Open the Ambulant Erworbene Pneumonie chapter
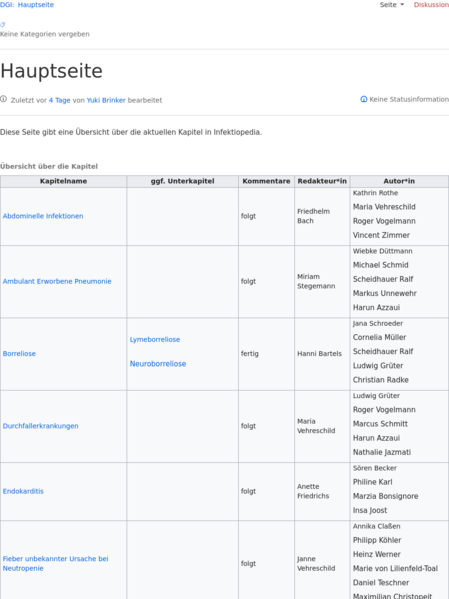Screen dimensions: 449x599 [57, 282]
